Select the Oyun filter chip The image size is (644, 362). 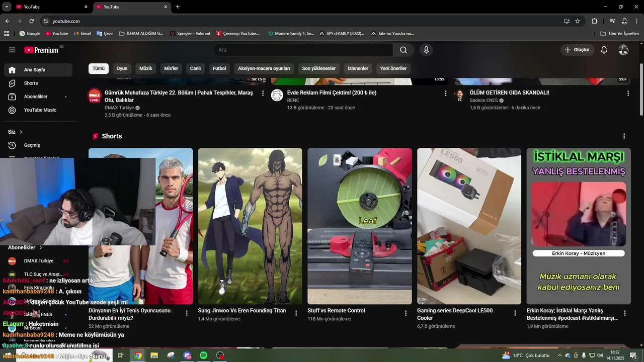[122, 68]
